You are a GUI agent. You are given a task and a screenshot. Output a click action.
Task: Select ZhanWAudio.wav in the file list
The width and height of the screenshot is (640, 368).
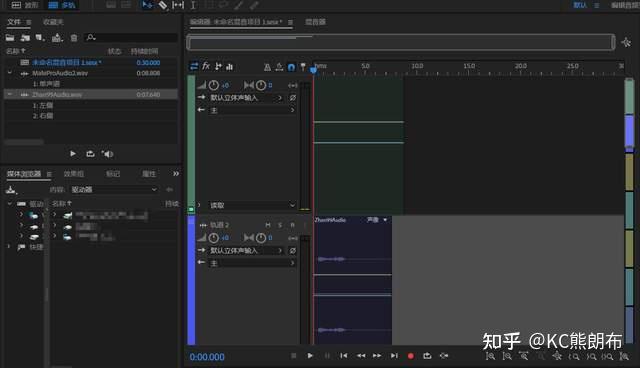click(57, 94)
